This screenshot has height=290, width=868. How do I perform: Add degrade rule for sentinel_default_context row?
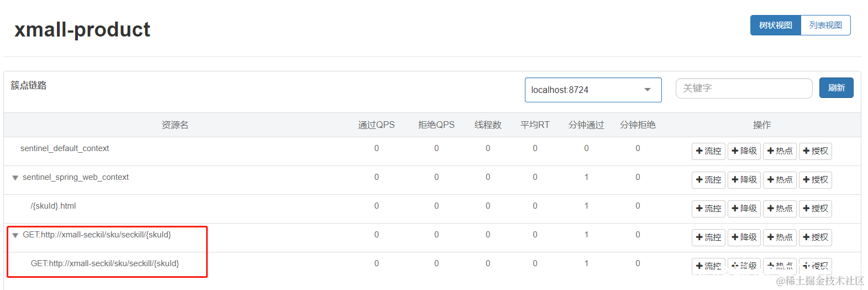pos(744,151)
